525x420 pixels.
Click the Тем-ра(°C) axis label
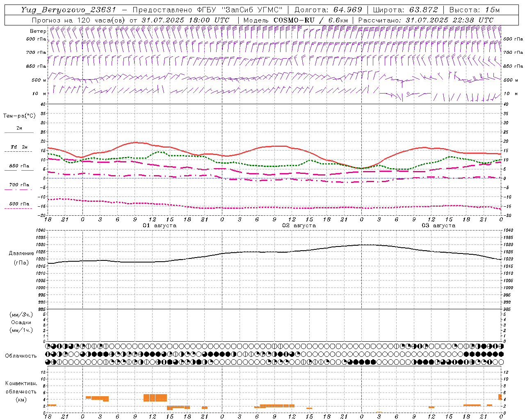[x=19, y=116]
